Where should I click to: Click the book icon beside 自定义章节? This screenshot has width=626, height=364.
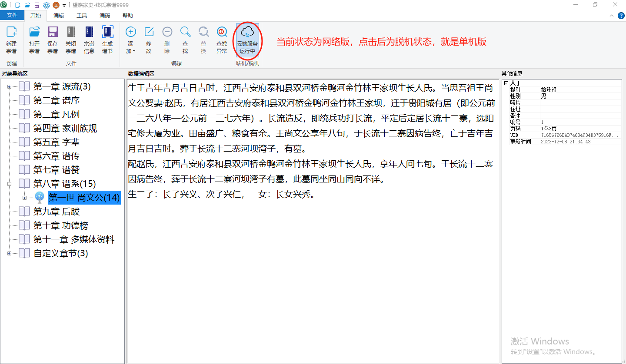[24, 254]
